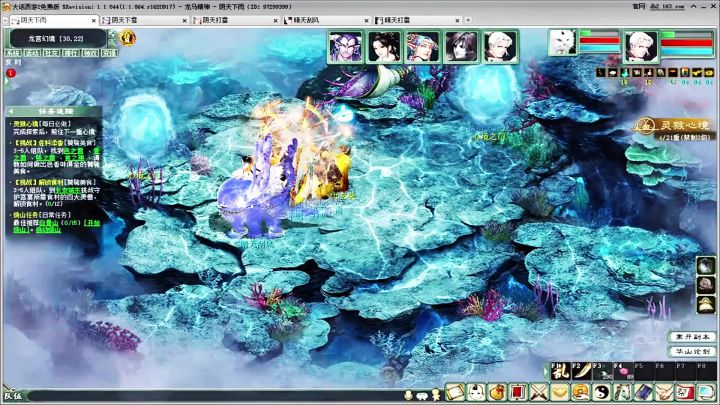
Task: Click the red card banner icon
Action: [x=518, y=393]
